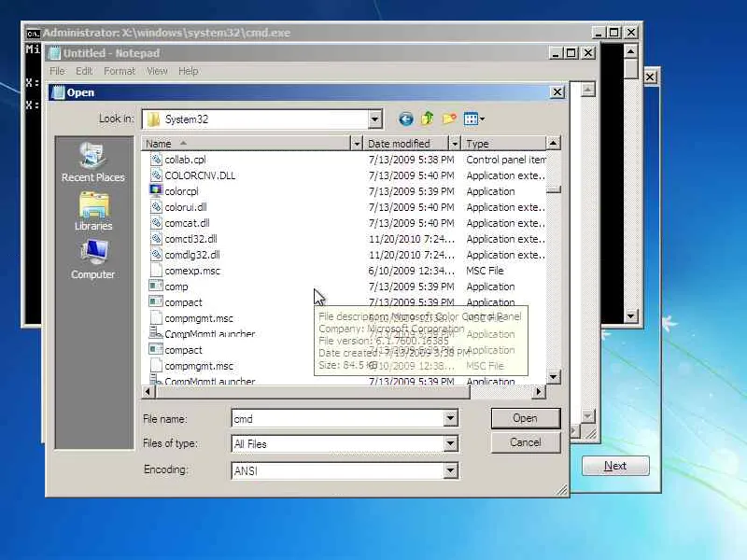The width and height of the screenshot is (747, 560).
Task: Click the horizontal scroll-right arrow in file list
Action: click(x=539, y=392)
